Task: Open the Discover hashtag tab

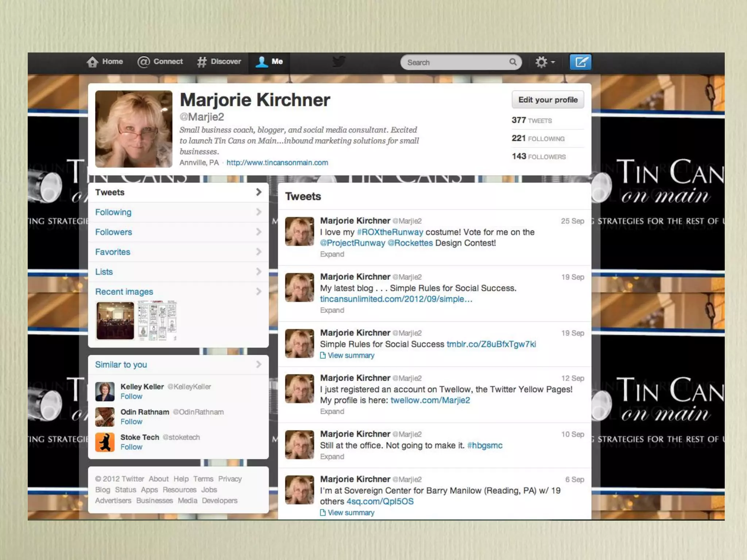Action: coord(219,62)
